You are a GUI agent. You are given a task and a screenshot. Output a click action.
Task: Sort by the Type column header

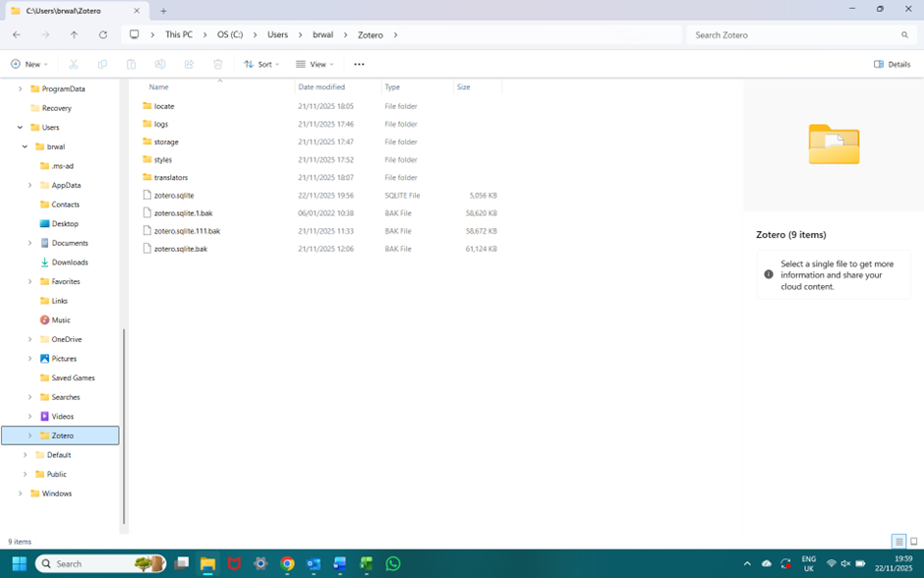point(392,87)
